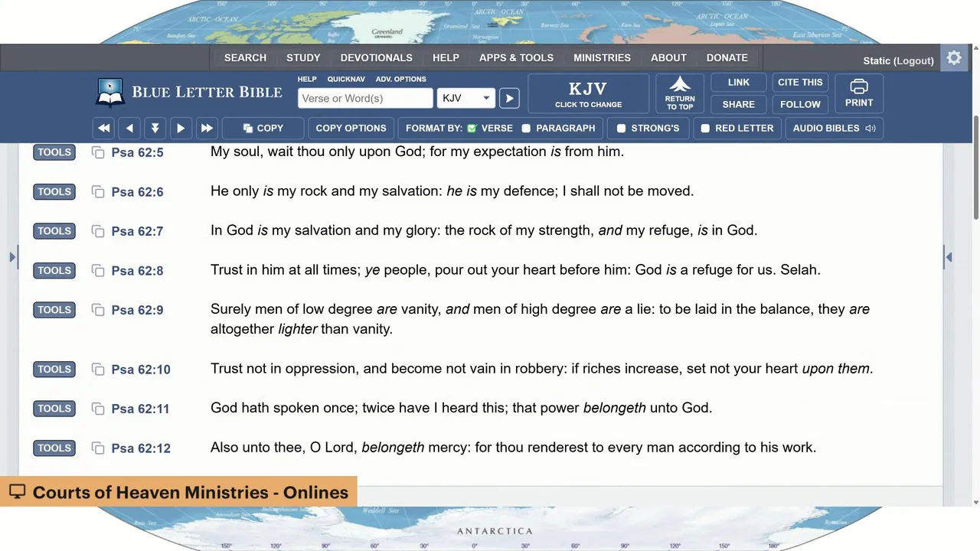
Task: Open Audio Bibles speaker button
Action: (834, 128)
